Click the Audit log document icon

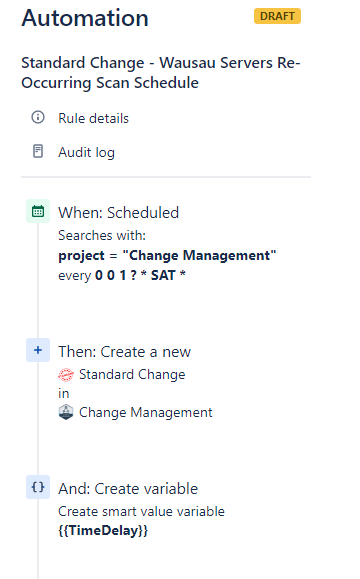[38, 151]
